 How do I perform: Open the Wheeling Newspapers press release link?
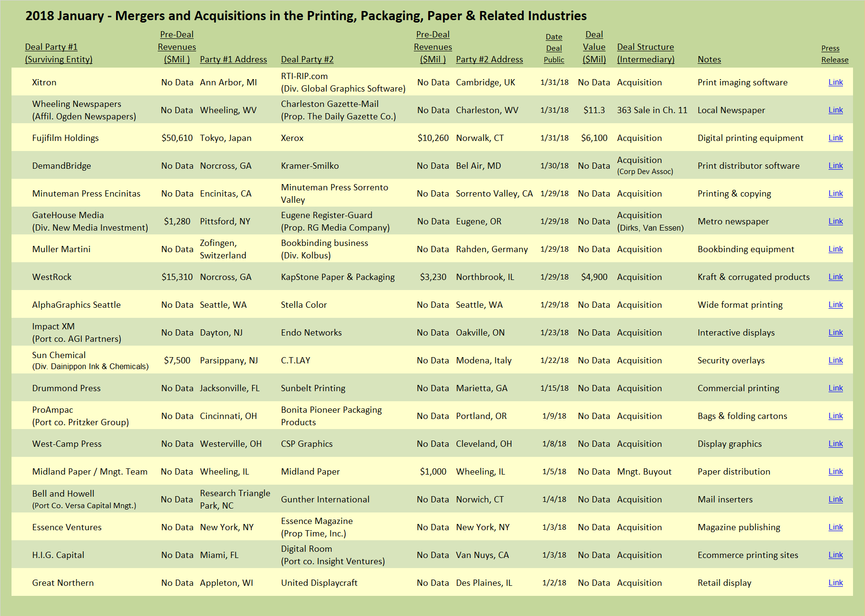(x=835, y=110)
